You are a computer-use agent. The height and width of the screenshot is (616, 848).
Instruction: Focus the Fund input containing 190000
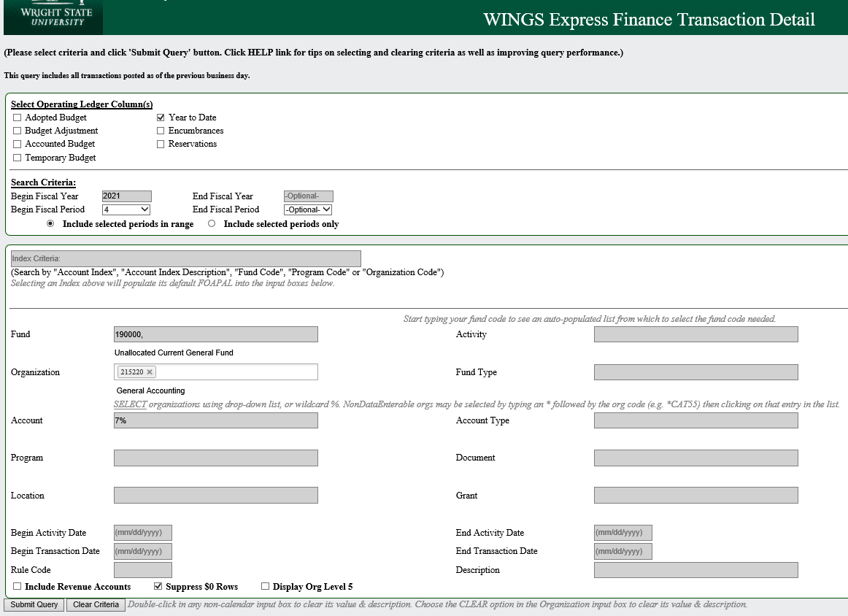pyautogui.click(x=216, y=334)
